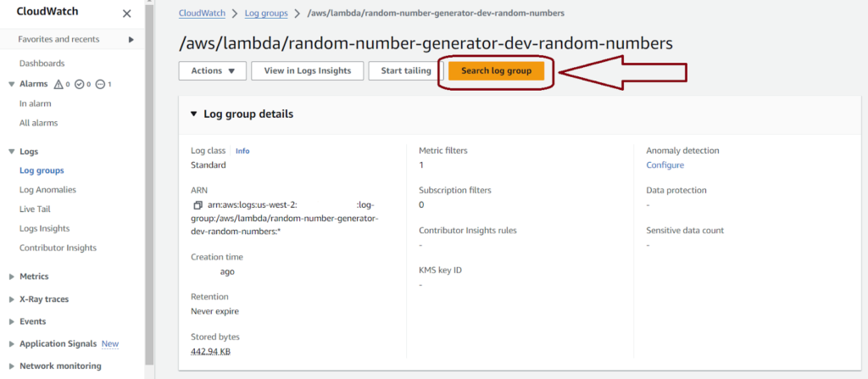This screenshot has width=868, height=379.
Task: Collapse the Alarms section
Action: click(x=12, y=84)
